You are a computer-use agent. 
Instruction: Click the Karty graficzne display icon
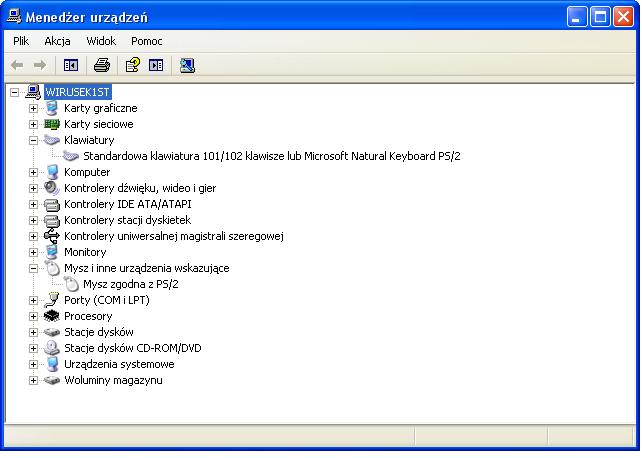(52, 108)
